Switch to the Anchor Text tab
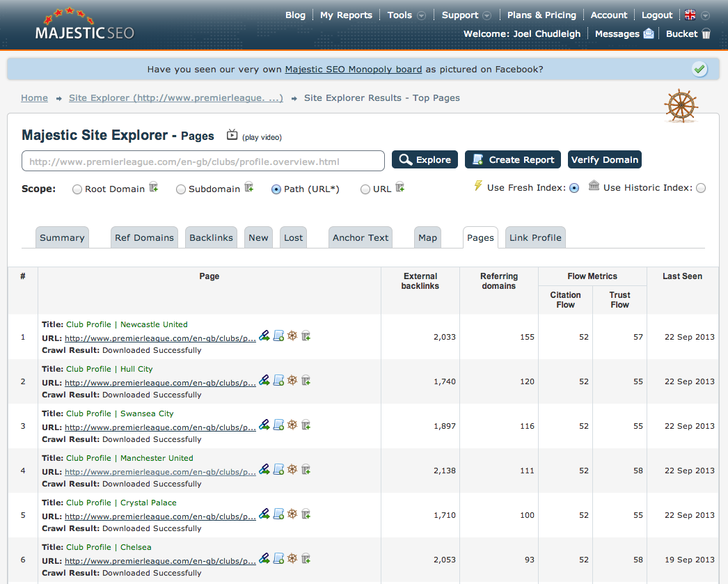728x584 pixels. (361, 237)
